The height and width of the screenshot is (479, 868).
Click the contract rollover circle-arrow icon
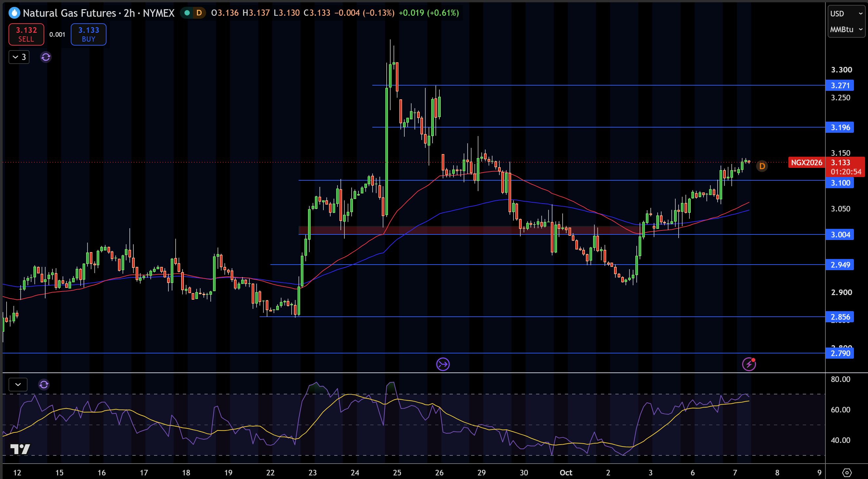click(x=443, y=364)
